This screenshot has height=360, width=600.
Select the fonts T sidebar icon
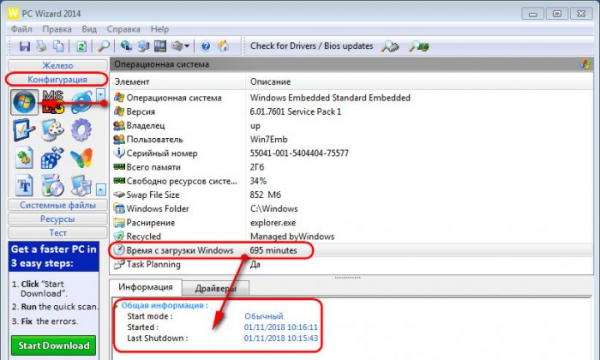tap(24, 185)
